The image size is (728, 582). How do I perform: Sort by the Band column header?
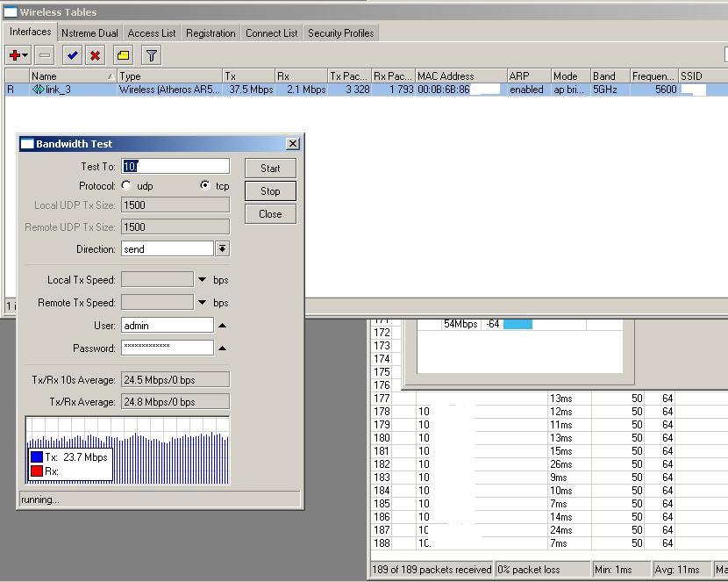pos(610,75)
